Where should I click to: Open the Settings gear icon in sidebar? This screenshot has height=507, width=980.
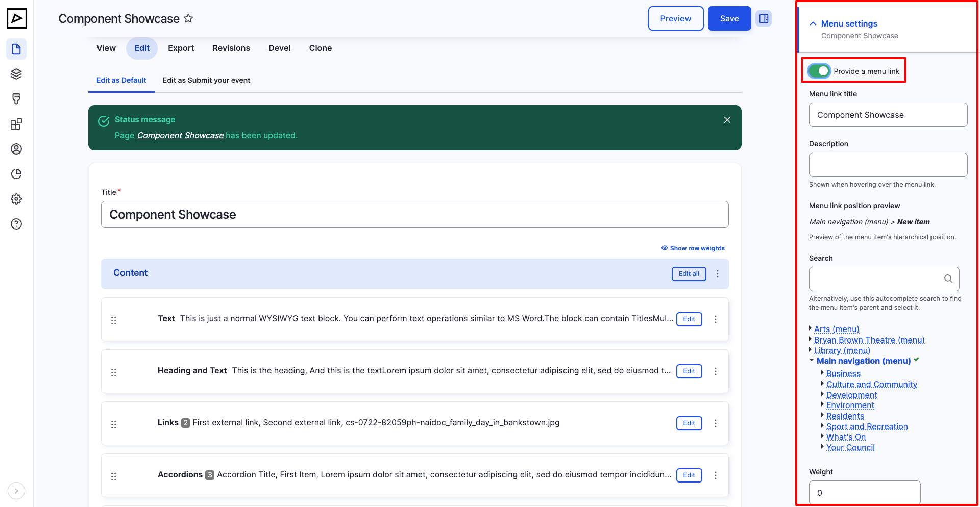[16, 199]
